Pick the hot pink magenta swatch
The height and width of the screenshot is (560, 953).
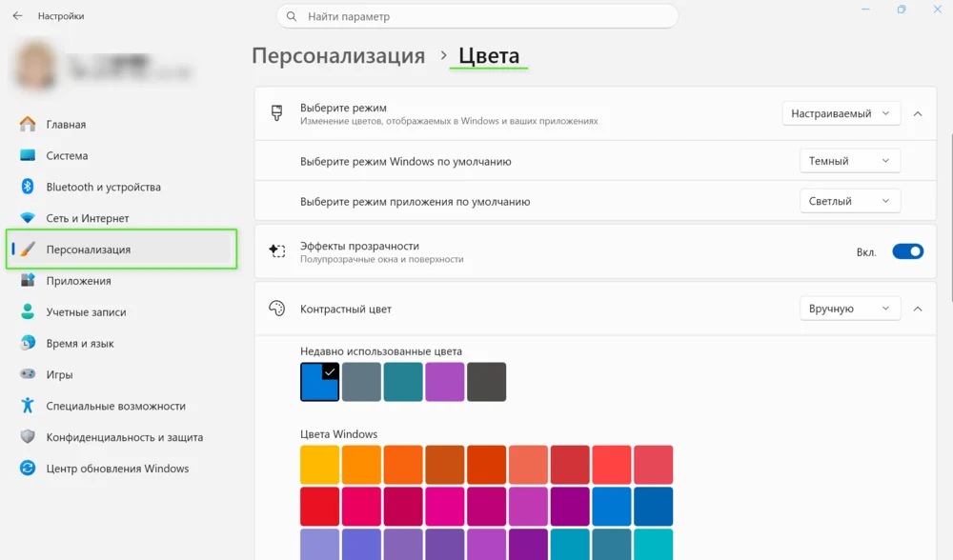tap(445, 506)
